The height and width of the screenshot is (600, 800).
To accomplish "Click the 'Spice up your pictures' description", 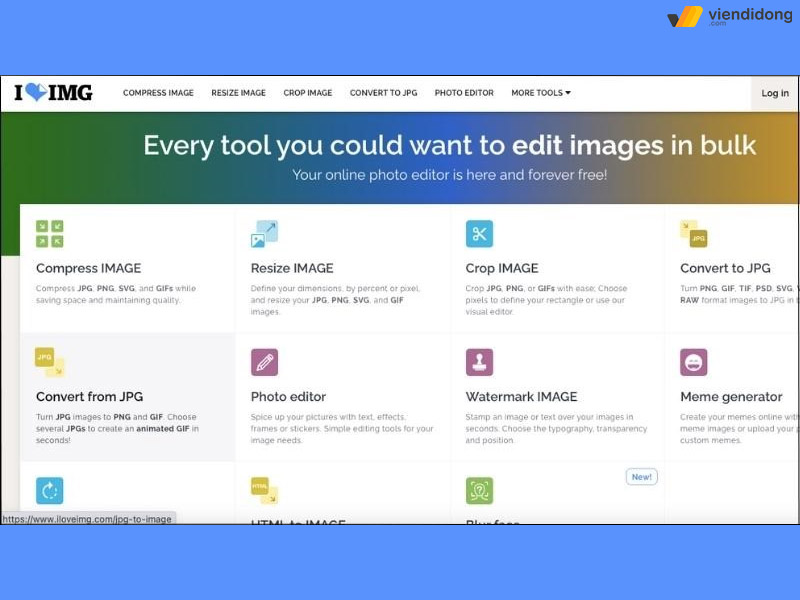I will (x=342, y=429).
